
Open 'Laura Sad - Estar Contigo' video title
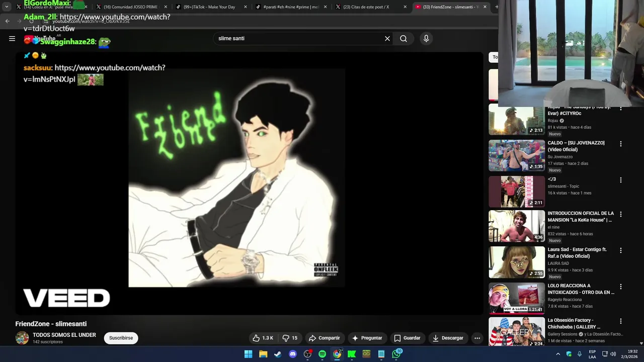[x=577, y=252]
